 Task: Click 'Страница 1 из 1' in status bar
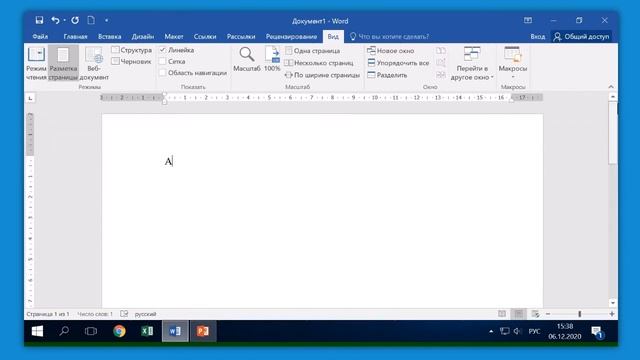click(48, 314)
